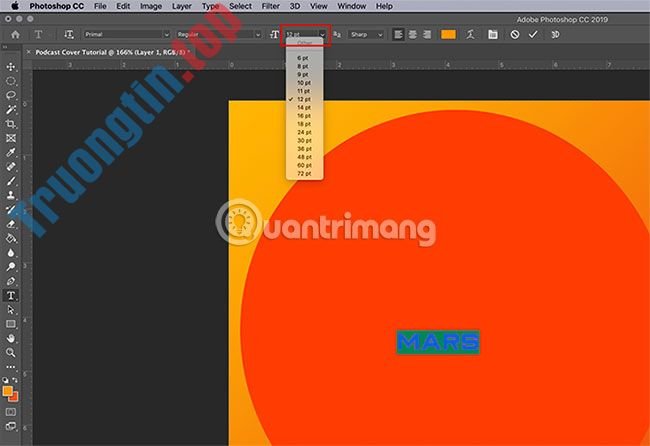Choose 24 pt font size
The width and height of the screenshot is (650, 446).
(305, 132)
